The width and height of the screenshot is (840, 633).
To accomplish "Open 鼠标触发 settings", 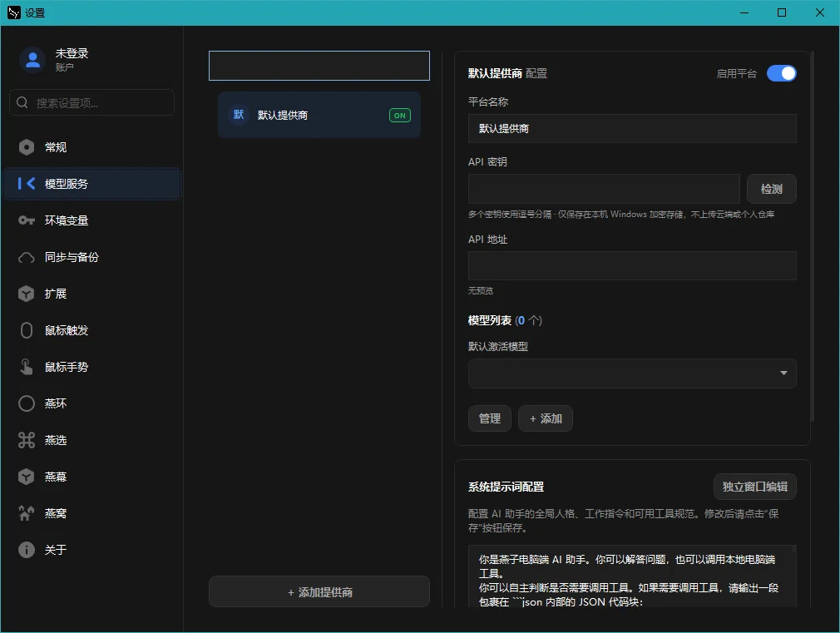I will point(92,330).
